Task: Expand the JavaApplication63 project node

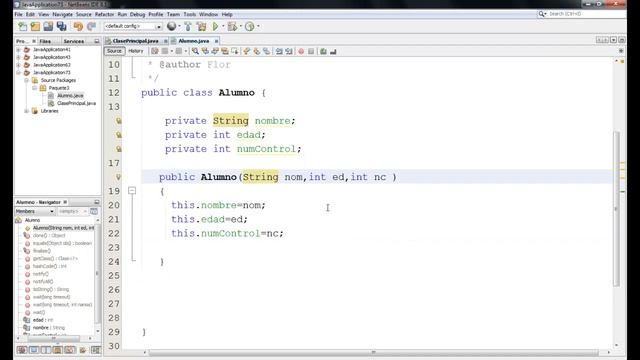Action: click(18, 65)
